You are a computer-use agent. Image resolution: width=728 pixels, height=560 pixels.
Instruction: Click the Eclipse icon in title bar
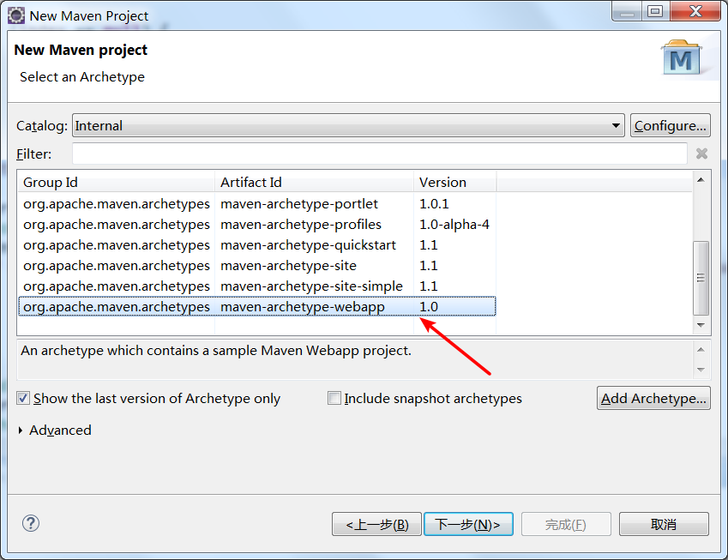pyautogui.click(x=16, y=15)
